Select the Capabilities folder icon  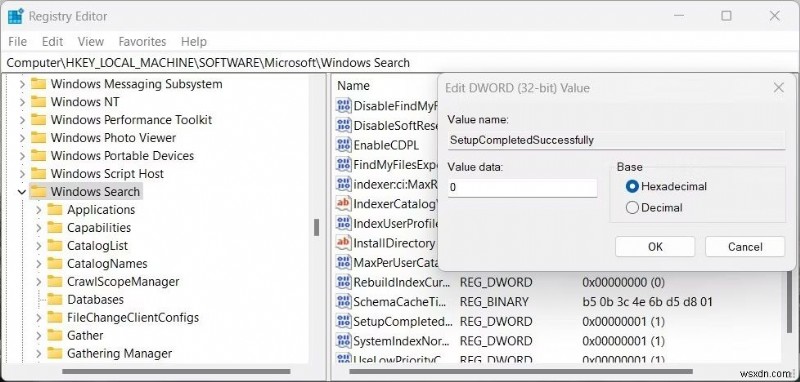click(55, 227)
